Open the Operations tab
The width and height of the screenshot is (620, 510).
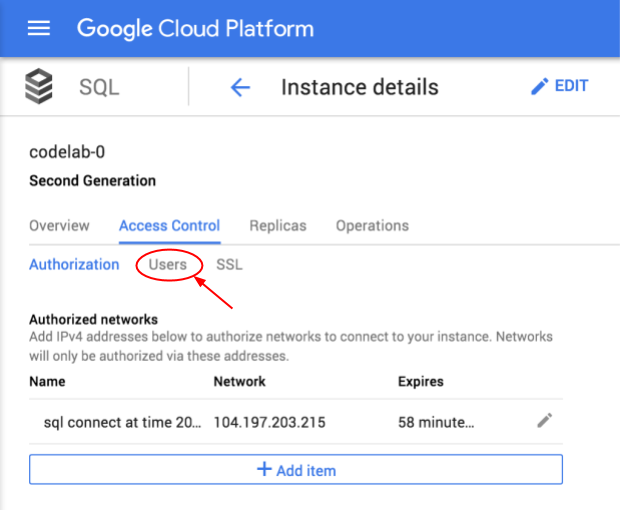click(x=372, y=226)
